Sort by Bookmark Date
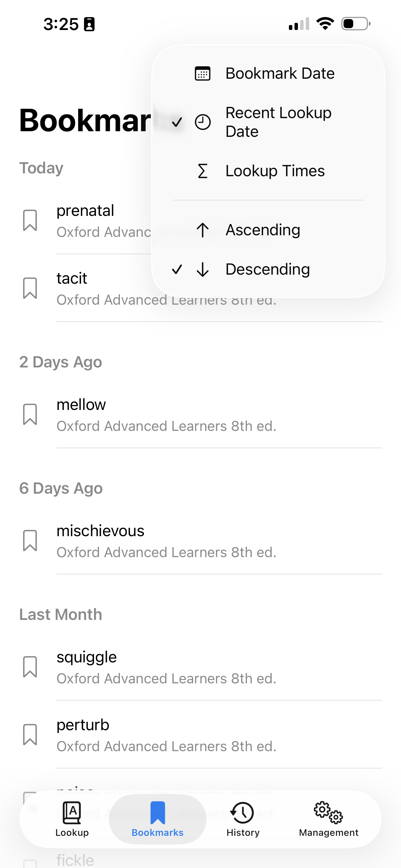The image size is (401, 868). point(280,73)
